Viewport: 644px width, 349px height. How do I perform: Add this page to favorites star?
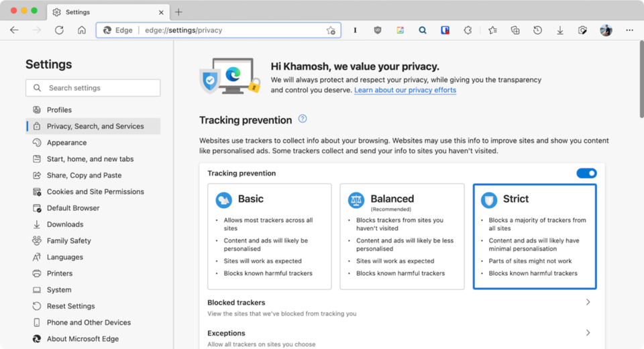pyautogui.click(x=331, y=30)
